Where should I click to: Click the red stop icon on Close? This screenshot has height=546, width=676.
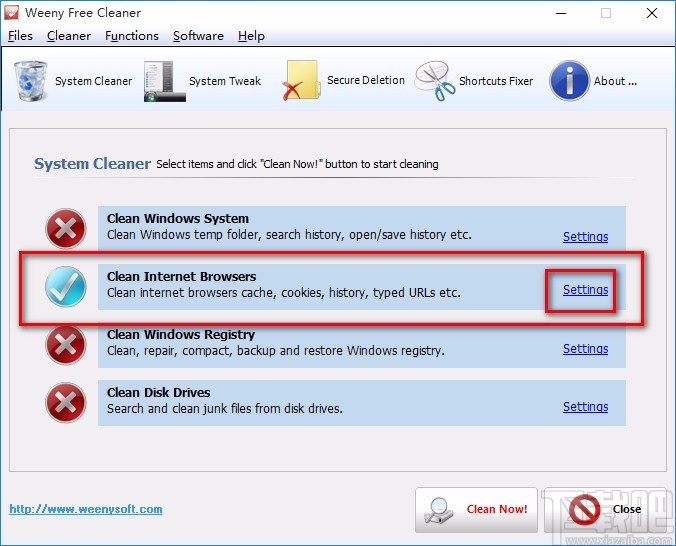pyautogui.click(x=585, y=509)
